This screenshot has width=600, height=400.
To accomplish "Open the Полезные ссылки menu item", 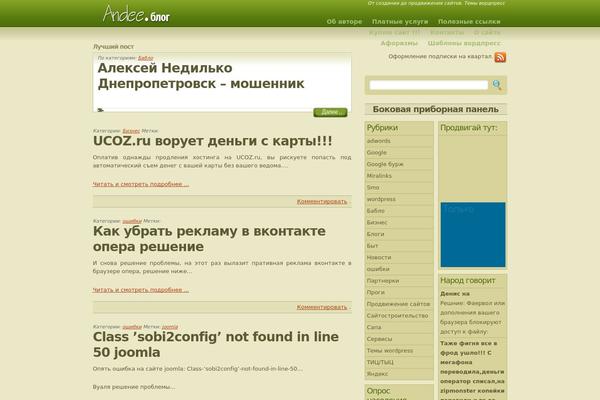I will [x=469, y=22].
